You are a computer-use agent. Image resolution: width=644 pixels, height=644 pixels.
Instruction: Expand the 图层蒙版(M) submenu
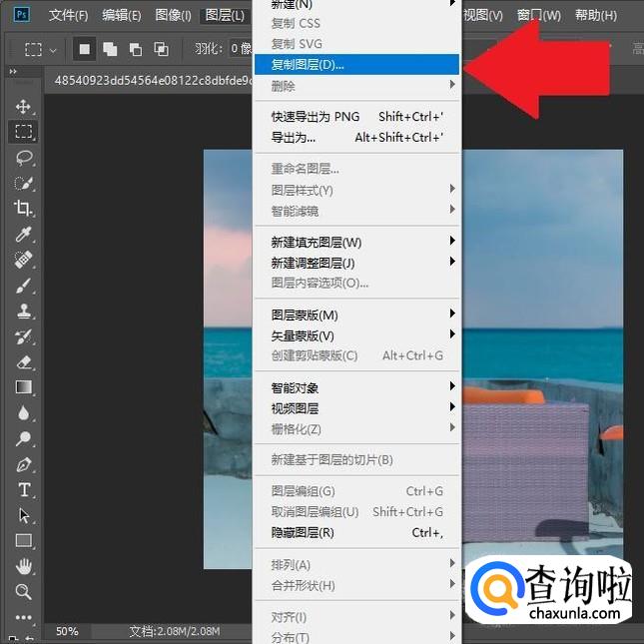(x=356, y=316)
